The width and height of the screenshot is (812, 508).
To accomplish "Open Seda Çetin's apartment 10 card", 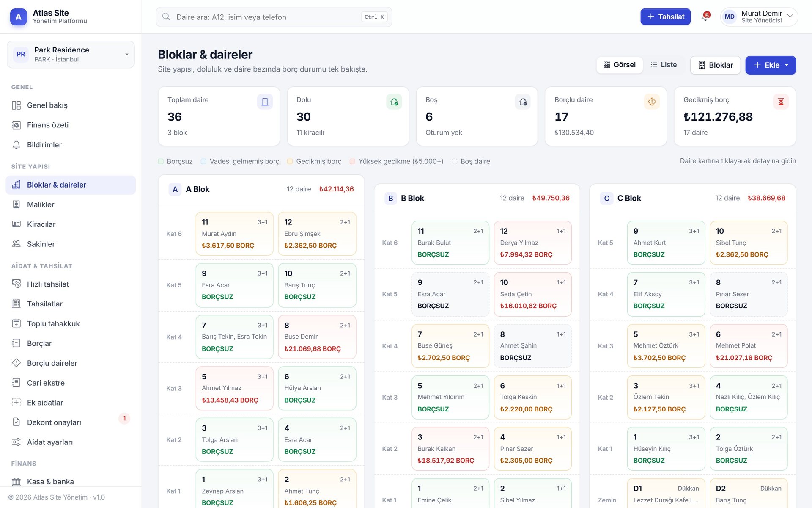I will tap(532, 294).
